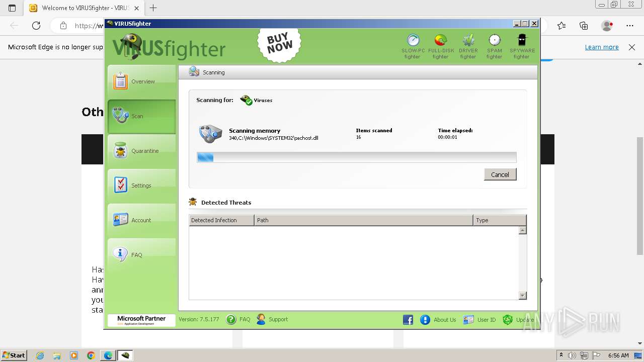Open Edge tab actions menu
Viewport: 644px width, 362px height.
click(12, 8)
